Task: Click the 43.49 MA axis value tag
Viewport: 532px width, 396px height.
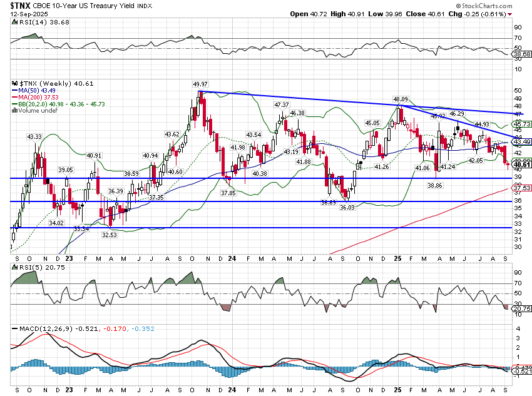Action: [x=521, y=142]
